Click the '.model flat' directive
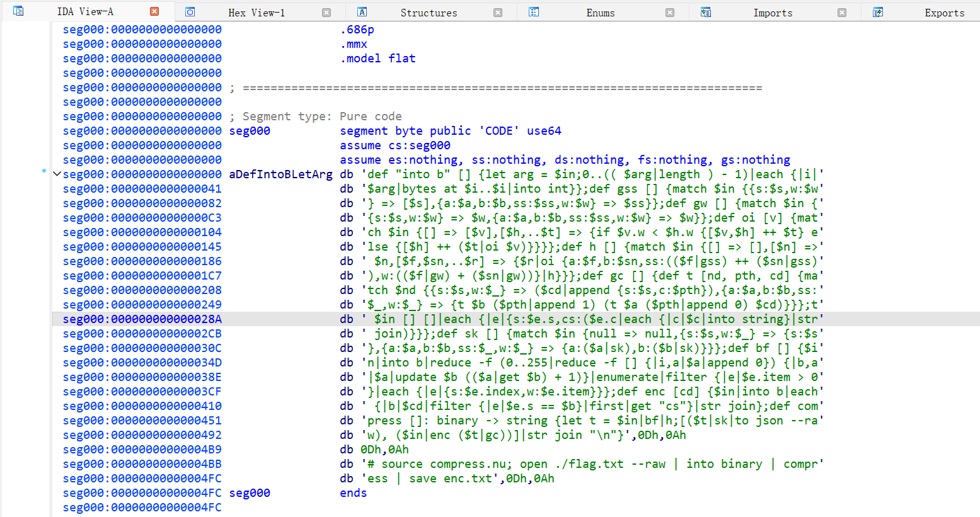 [x=378, y=59]
